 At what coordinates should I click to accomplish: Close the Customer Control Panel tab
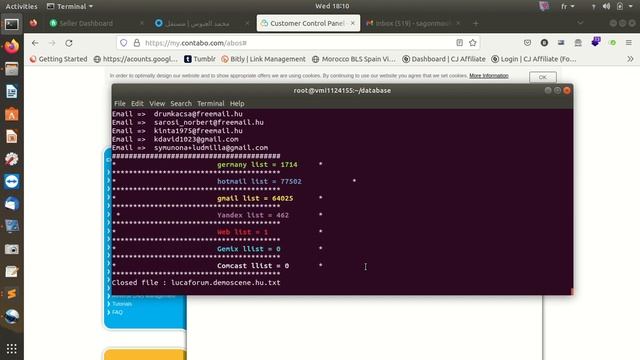(x=353, y=23)
